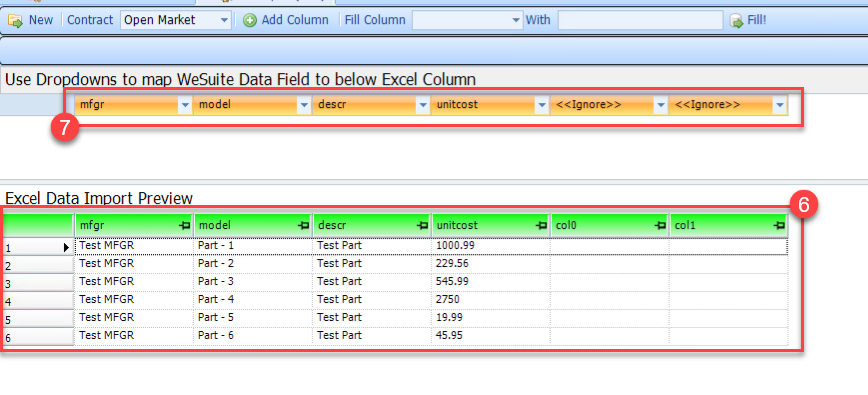Click the With input field
Screen dimensions: 868x395
640,20
